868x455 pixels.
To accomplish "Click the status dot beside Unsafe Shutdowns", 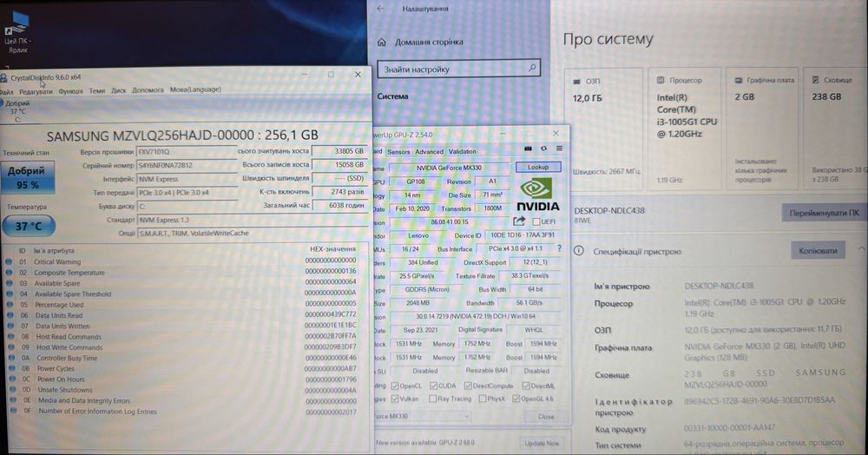I will coord(11,390).
